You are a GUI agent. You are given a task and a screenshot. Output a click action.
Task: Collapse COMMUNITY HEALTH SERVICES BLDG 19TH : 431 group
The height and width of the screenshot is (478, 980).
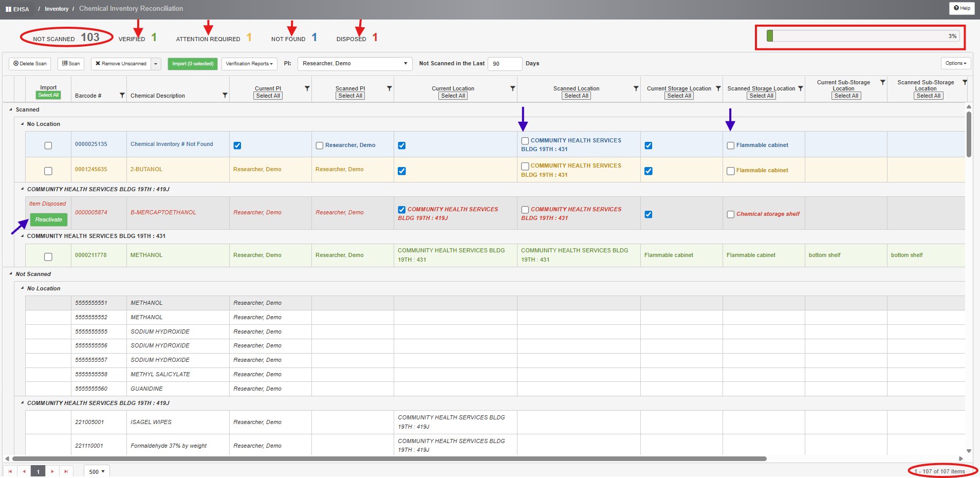(22, 236)
